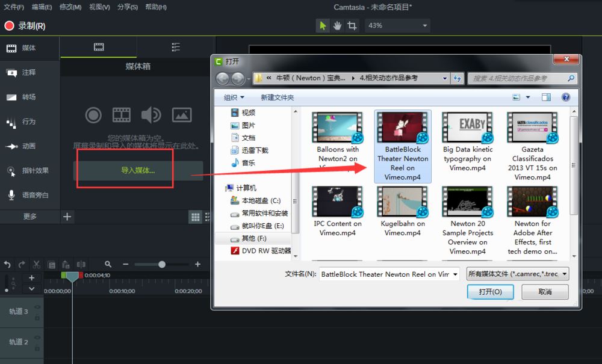This screenshot has height=364, width=602.
Task: Open the 转场 transitions panel
Action: pyautogui.click(x=29, y=97)
